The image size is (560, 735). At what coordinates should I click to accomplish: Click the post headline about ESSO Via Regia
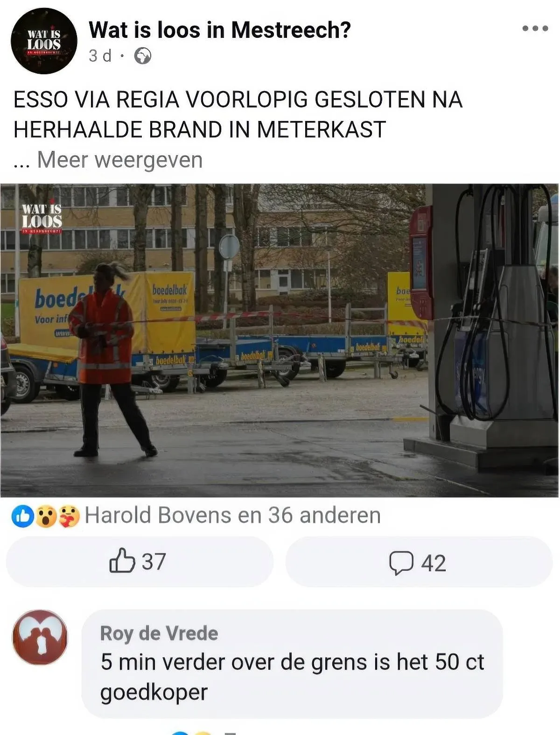(x=238, y=114)
